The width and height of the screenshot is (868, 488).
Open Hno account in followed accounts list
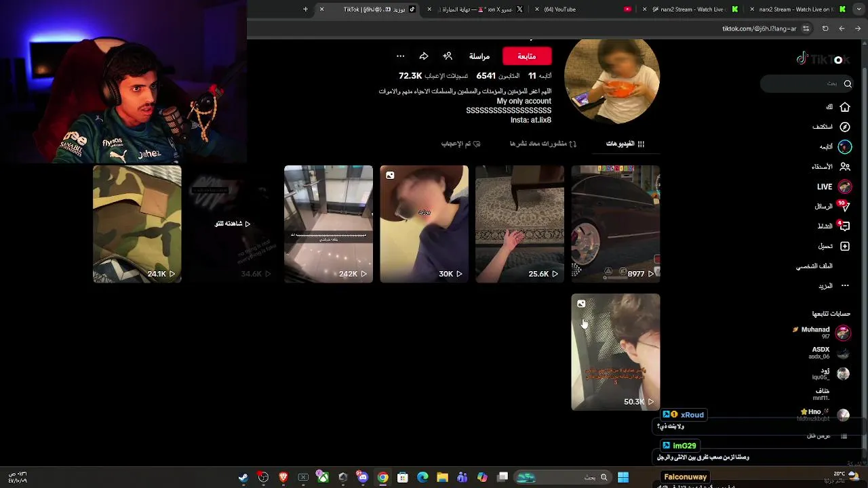pyautogui.click(x=825, y=415)
